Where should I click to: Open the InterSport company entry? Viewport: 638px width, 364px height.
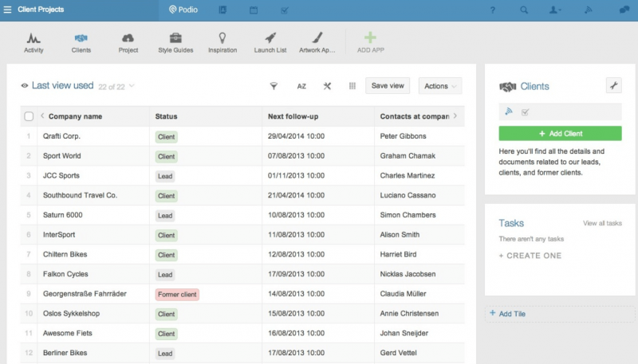click(x=59, y=234)
